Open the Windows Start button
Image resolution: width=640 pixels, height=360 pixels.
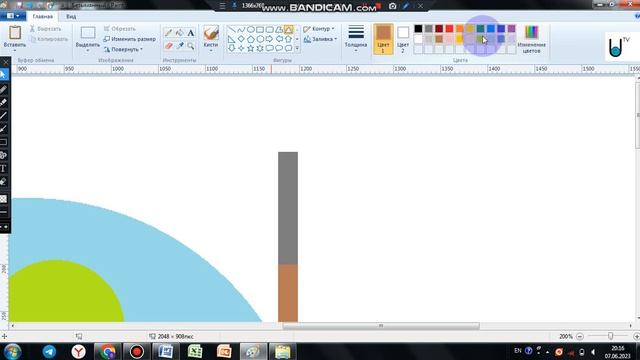coord(12,351)
